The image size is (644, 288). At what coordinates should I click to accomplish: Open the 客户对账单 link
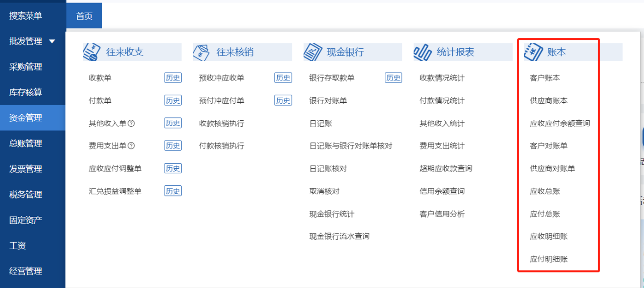[548, 146]
